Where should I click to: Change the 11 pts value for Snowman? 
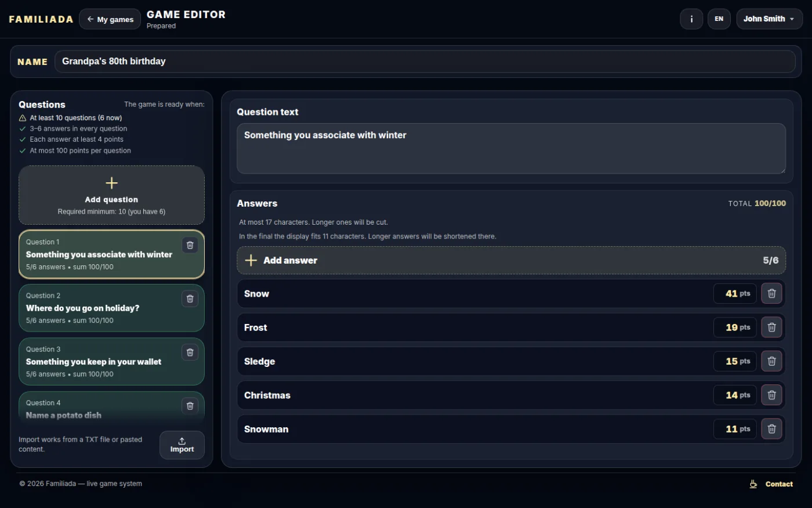pos(735,429)
